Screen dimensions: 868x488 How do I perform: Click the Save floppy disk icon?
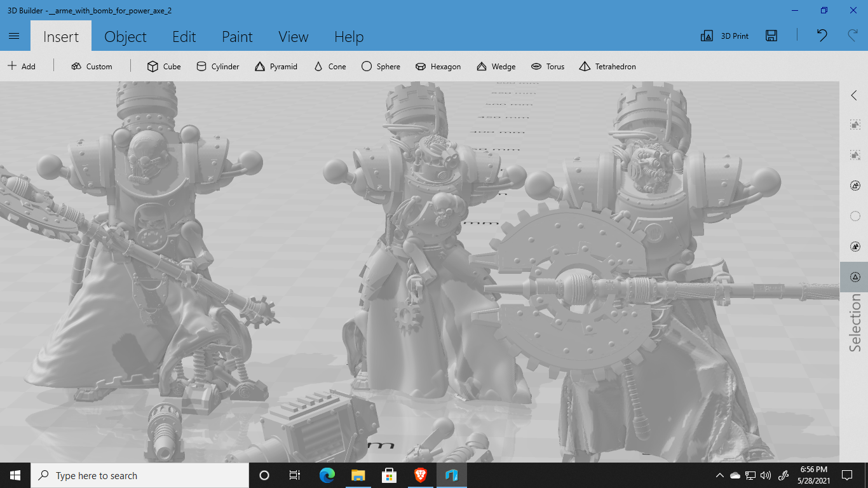coord(771,36)
